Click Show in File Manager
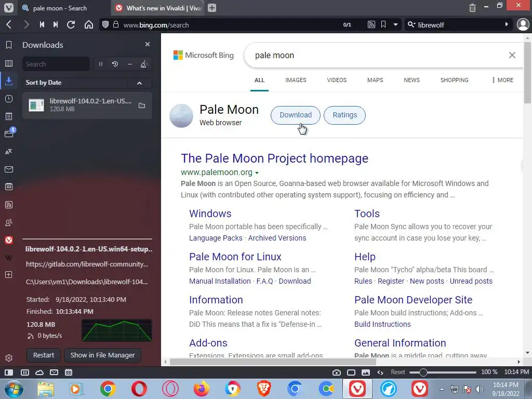The height and width of the screenshot is (399, 532). [x=102, y=355]
